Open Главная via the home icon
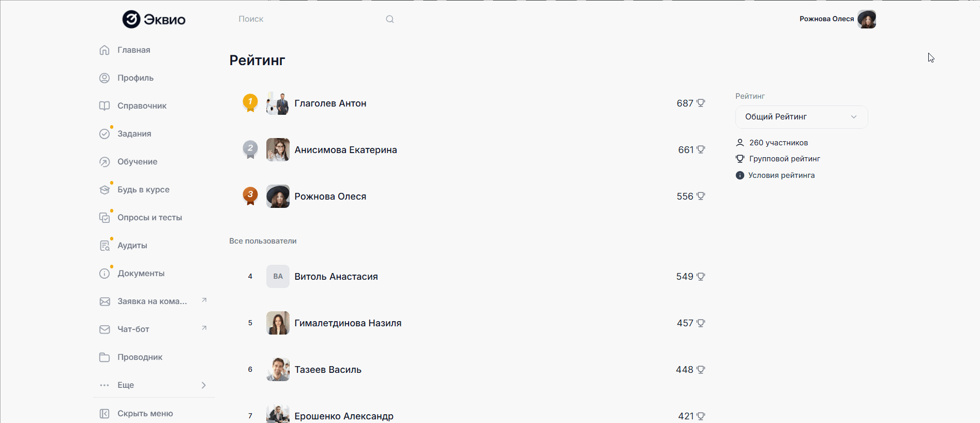The width and height of the screenshot is (980, 423). point(104,50)
